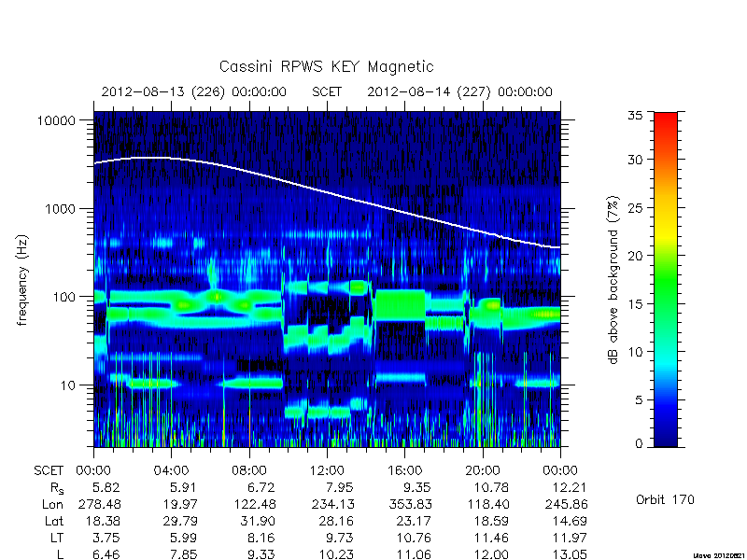747x560 pixels.
Task: Click the SCET row label below plot
Action: (49, 471)
